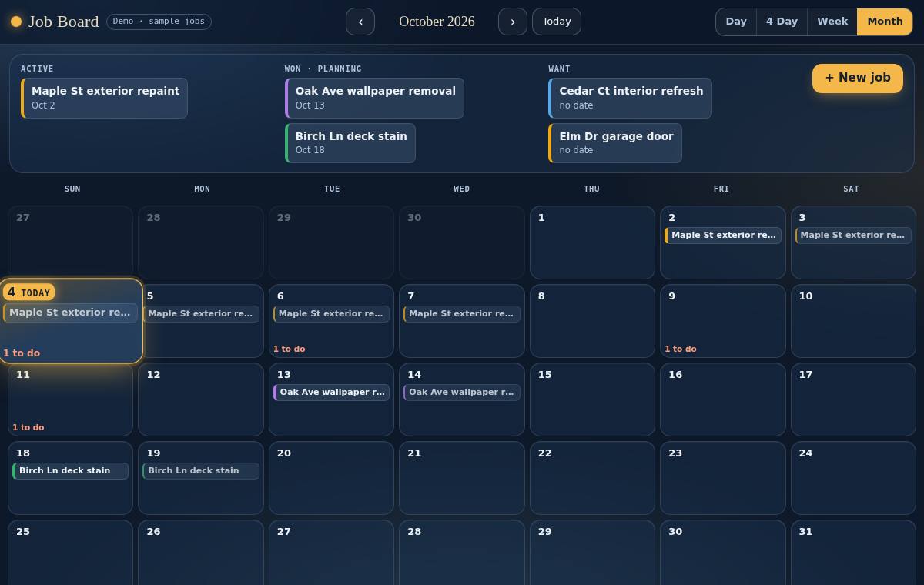The height and width of the screenshot is (585, 924).
Task: Select the October 26 day cell
Action: click(201, 553)
